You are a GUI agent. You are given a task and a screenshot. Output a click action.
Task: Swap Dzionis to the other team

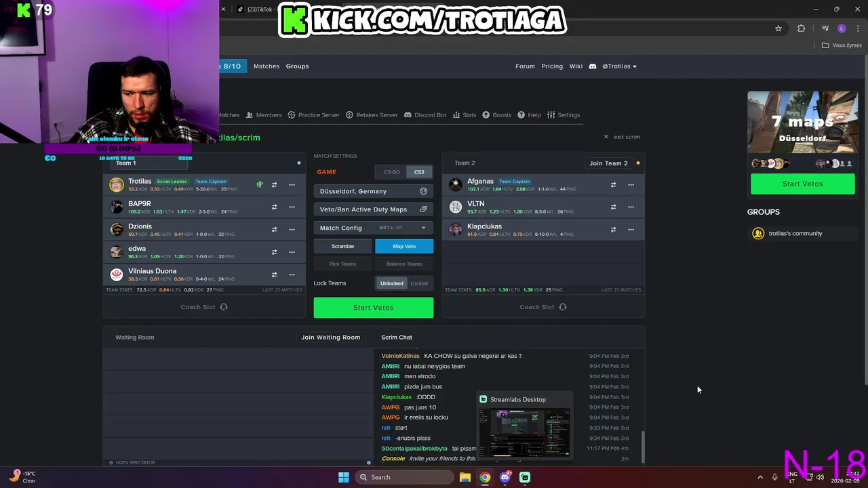274,229
